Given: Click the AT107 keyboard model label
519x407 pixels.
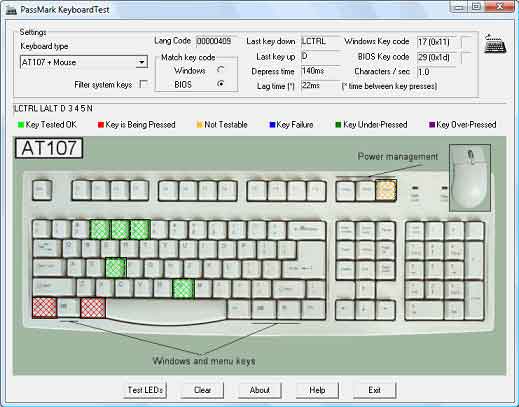Looking at the screenshot, I should 49,148.
